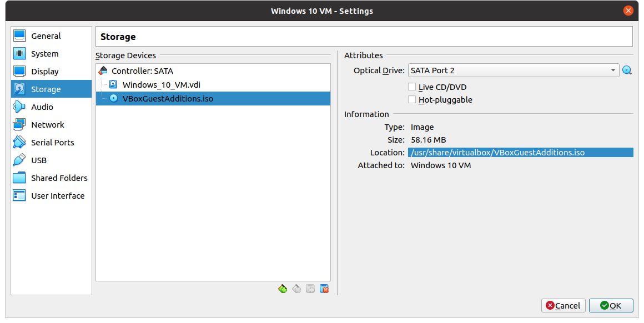Click the remove selected controller icon
Viewport: 644px width, 323px height.
[x=296, y=289]
